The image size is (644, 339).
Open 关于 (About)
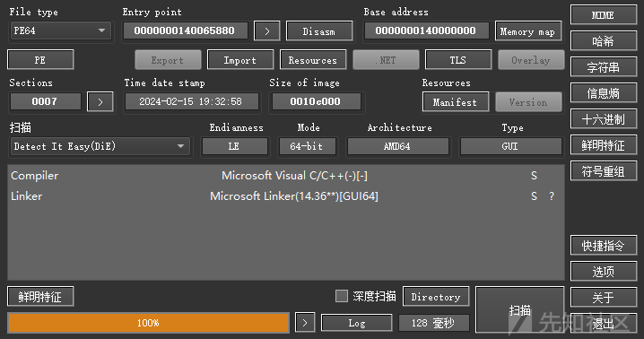coord(604,298)
